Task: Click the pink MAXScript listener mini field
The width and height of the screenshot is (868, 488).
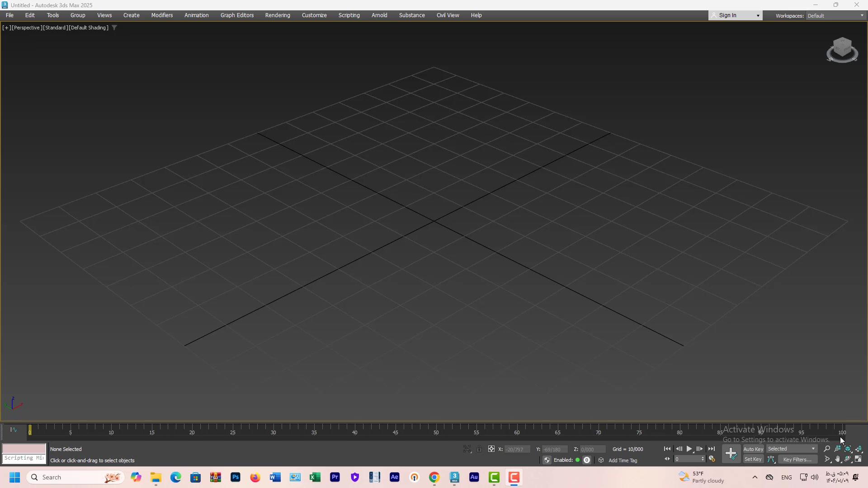Action: [24, 449]
